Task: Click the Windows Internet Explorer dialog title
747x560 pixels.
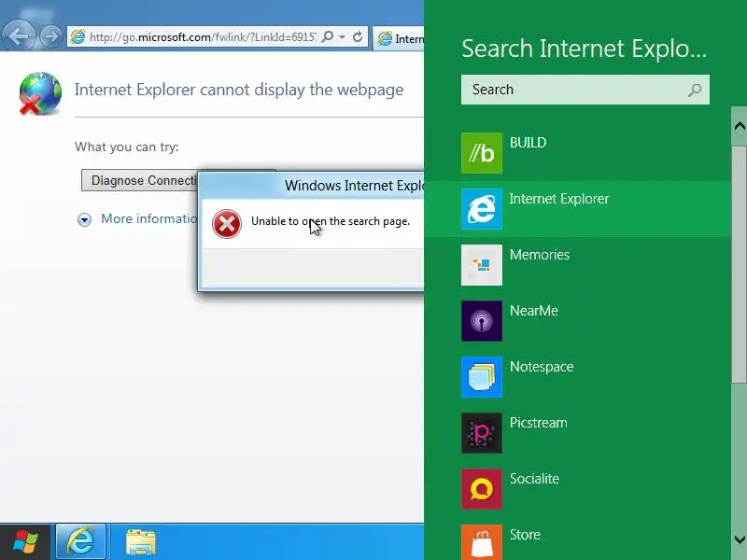Action: click(354, 185)
